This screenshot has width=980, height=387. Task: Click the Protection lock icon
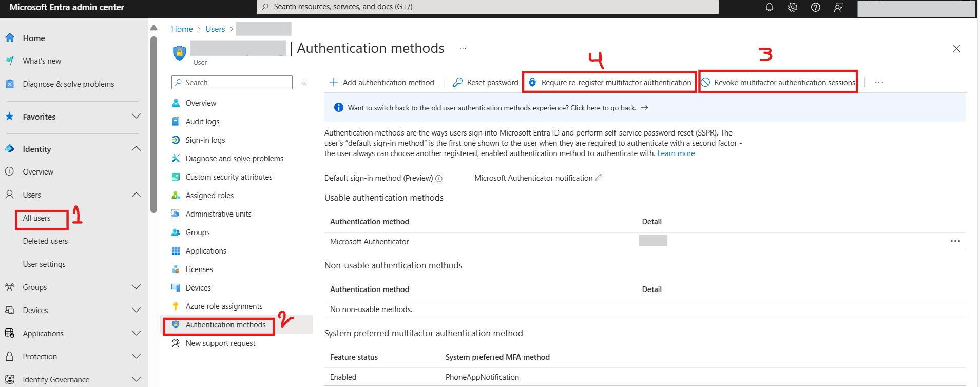(x=10, y=356)
